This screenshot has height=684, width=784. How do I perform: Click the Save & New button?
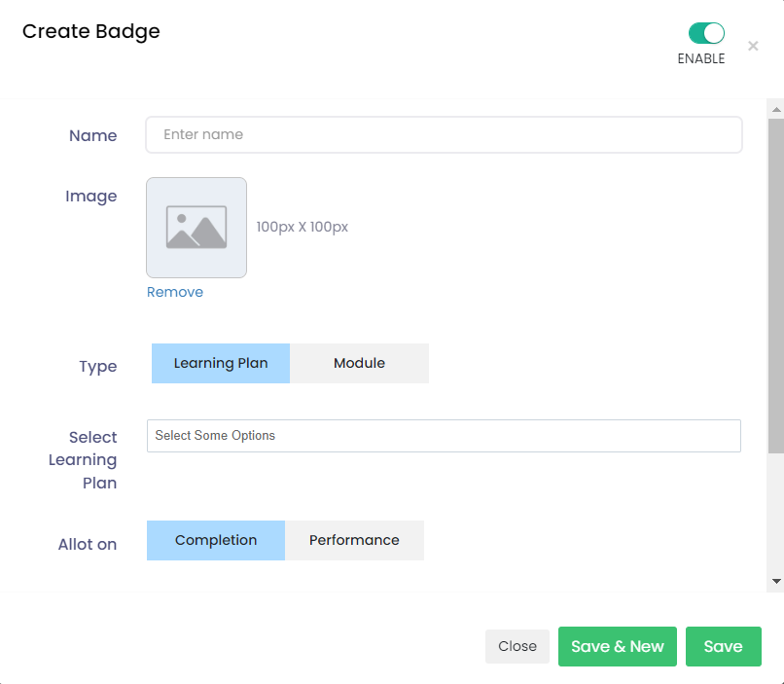pyautogui.click(x=617, y=646)
